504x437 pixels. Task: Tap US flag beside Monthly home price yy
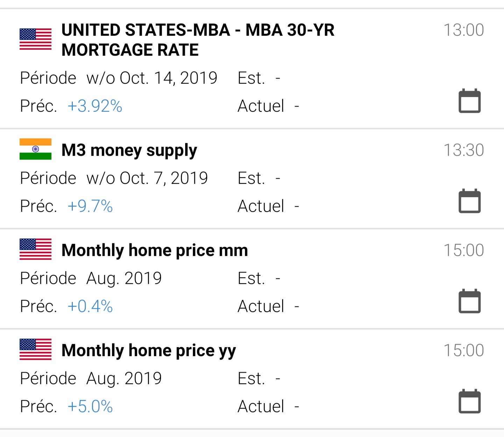(35, 349)
